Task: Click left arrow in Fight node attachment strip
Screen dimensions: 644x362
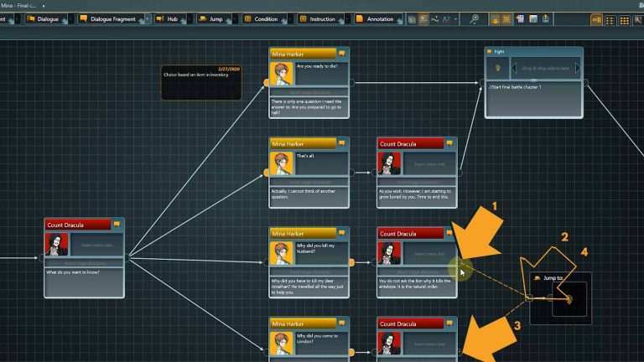Action: coord(513,68)
